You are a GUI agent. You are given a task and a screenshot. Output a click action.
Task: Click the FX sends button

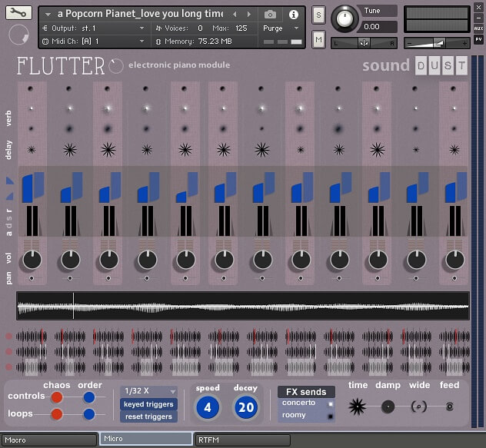tap(306, 392)
